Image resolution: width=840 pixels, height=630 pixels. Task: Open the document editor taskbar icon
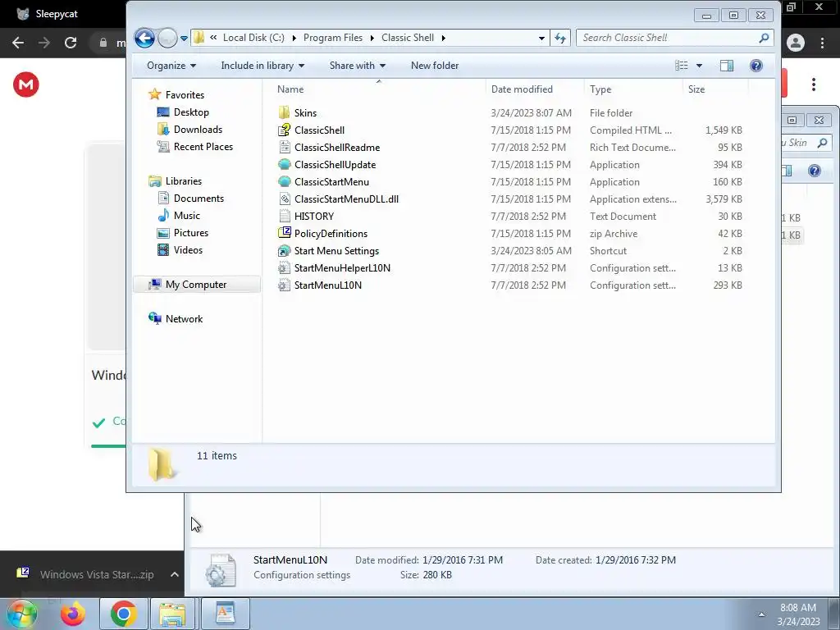pos(225,614)
